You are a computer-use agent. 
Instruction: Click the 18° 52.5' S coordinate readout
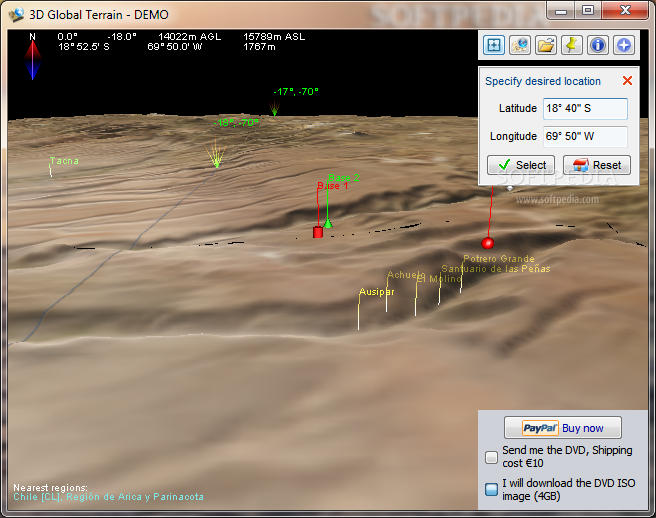tap(84, 47)
